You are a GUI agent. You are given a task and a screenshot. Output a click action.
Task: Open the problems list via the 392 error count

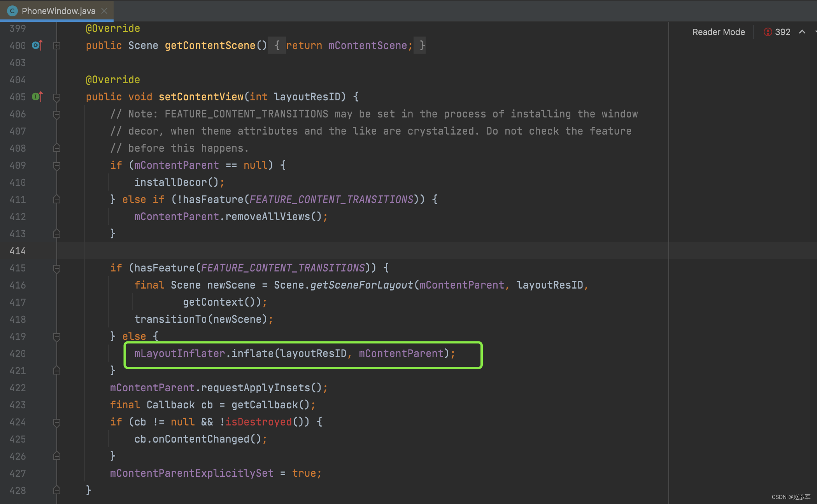(782, 32)
